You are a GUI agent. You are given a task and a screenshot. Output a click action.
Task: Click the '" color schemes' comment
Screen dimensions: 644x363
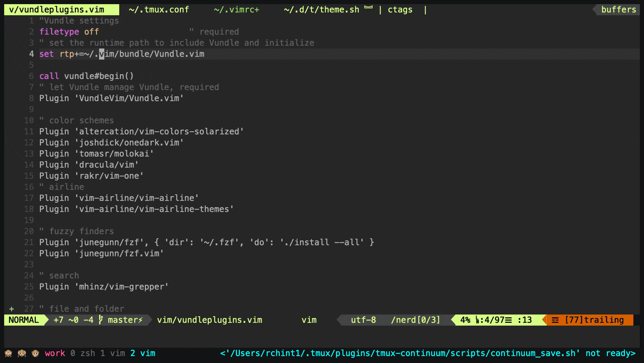coord(76,121)
